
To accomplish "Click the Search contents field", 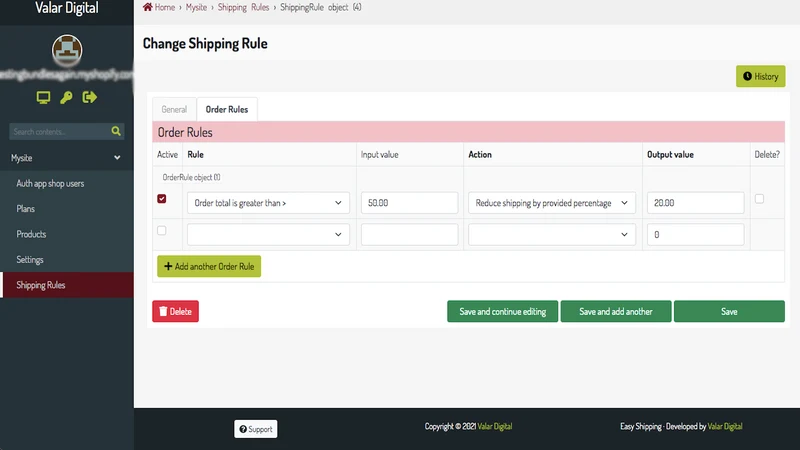I will (x=60, y=131).
